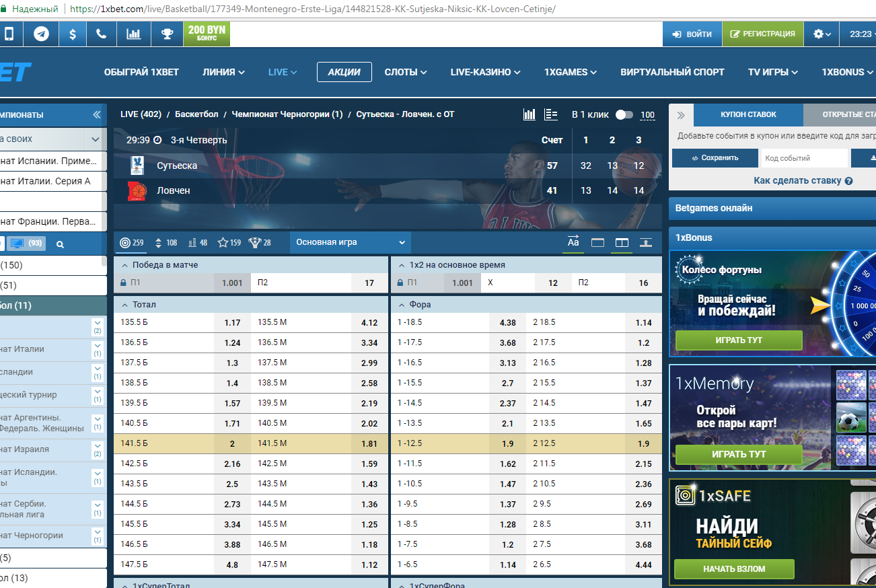The width and height of the screenshot is (876, 588).
Task: Toggle the 'В 1 клик' one-click switch
Action: 624,114
